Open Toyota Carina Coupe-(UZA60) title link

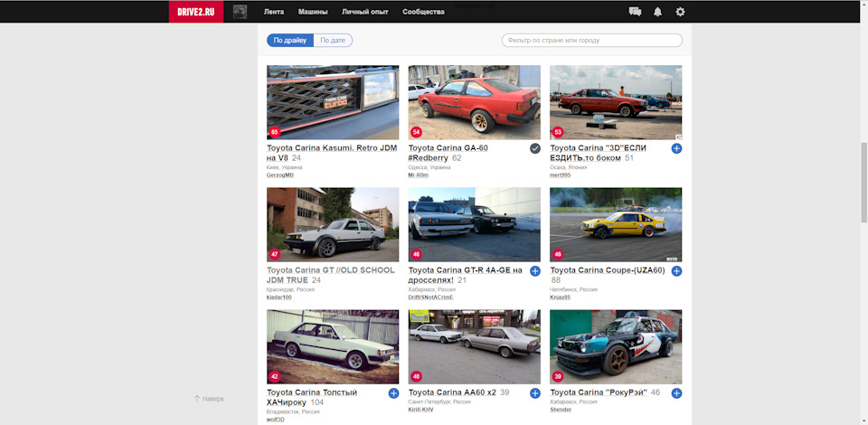(x=608, y=270)
